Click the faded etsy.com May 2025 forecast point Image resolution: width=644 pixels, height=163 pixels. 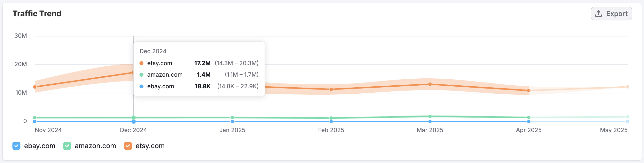pyautogui.click(x=627, y=87)
